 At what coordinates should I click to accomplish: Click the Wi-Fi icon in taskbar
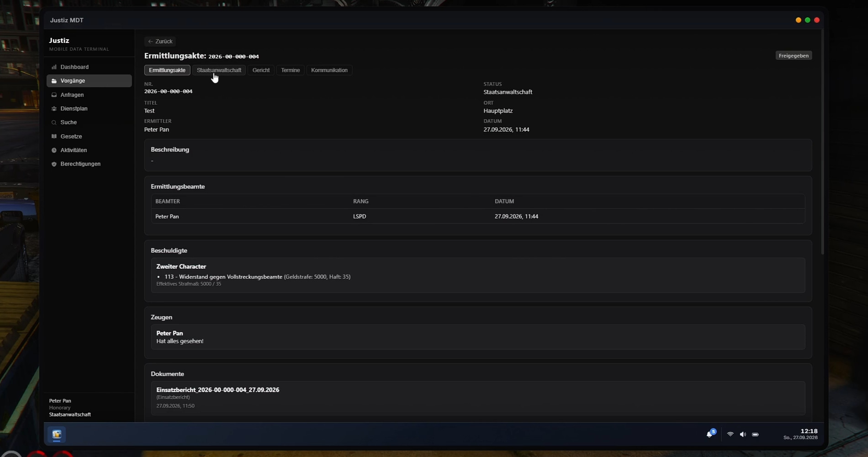[730, 434]
